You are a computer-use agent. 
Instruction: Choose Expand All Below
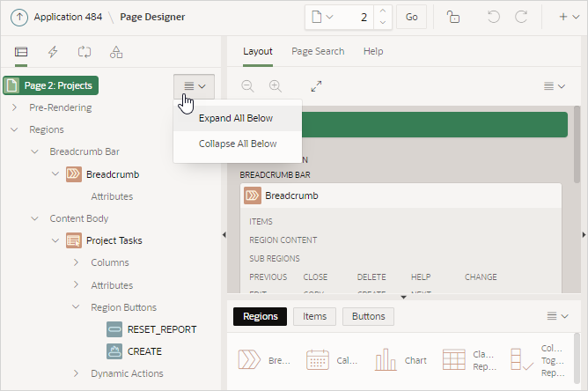coord(238,118)
